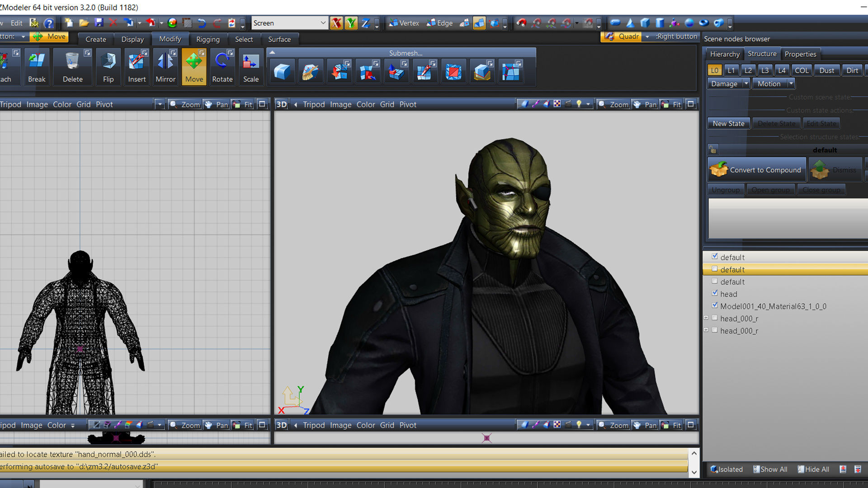Choose the Delete trash bin tool
The image size is (868, 488).
(x=72, y=67)
